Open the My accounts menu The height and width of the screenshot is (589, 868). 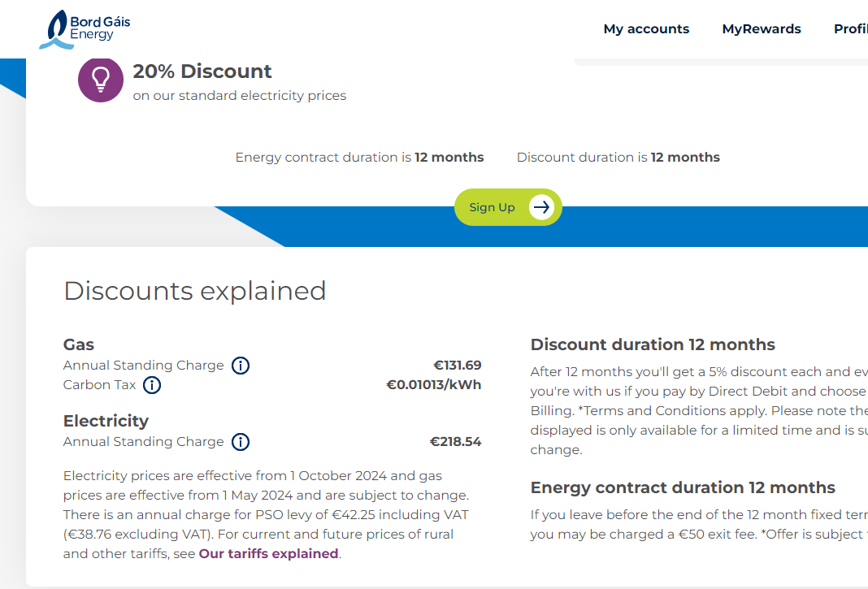pos(646,29)
